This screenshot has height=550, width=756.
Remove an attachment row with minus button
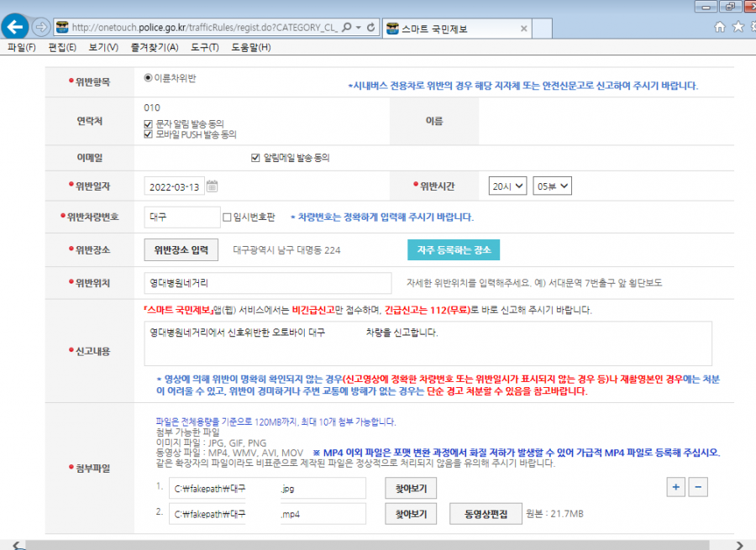[x=698, y=487]
